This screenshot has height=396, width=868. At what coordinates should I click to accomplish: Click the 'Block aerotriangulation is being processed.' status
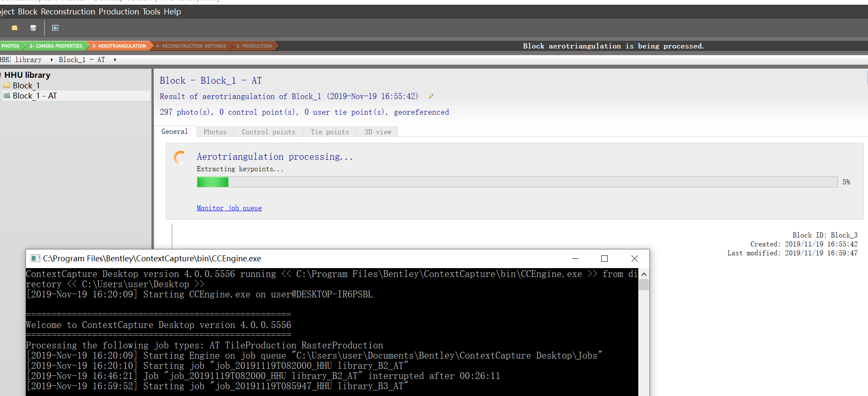point(614,46)
